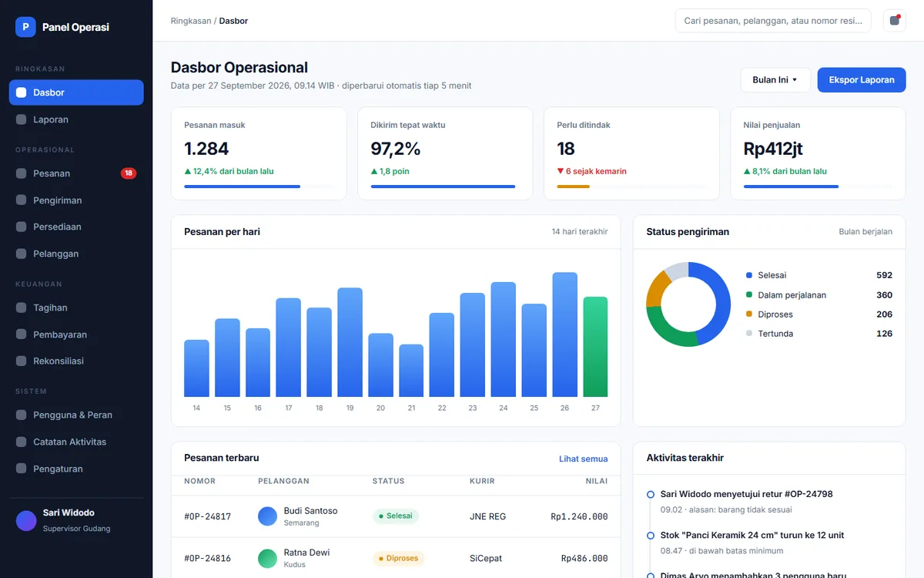Click Ratna Dewi's avatar in orders table
Screen dimensions: 924x578
pyautogui.click(x=267, y=558)
